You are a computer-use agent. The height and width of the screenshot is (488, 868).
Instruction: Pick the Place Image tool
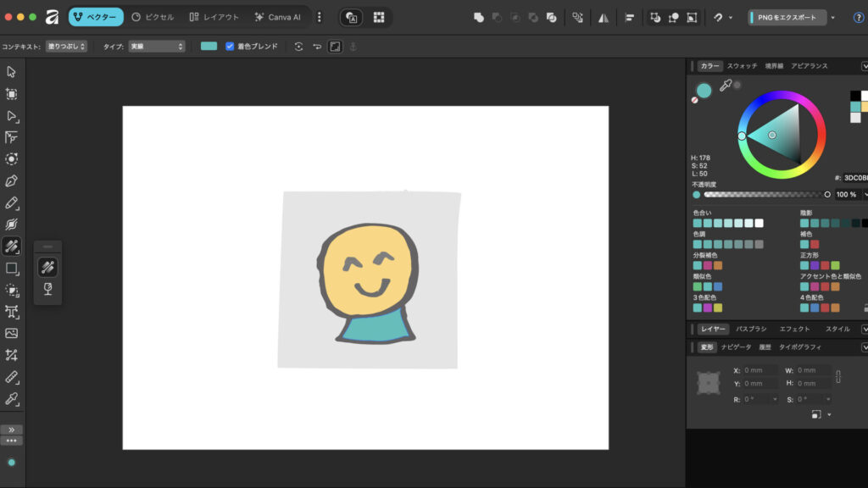tap(12, 333)
